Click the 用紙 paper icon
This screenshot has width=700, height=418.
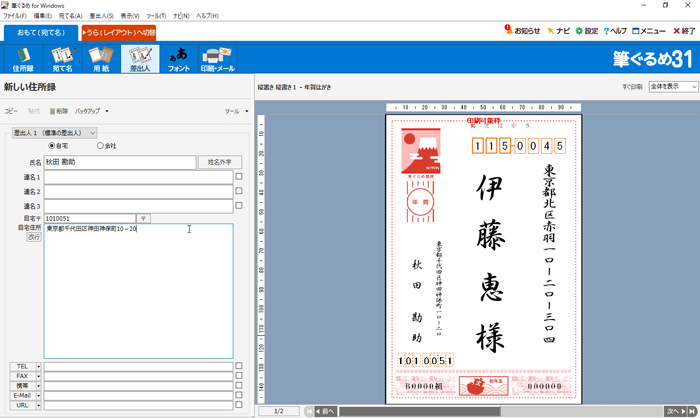101,59
